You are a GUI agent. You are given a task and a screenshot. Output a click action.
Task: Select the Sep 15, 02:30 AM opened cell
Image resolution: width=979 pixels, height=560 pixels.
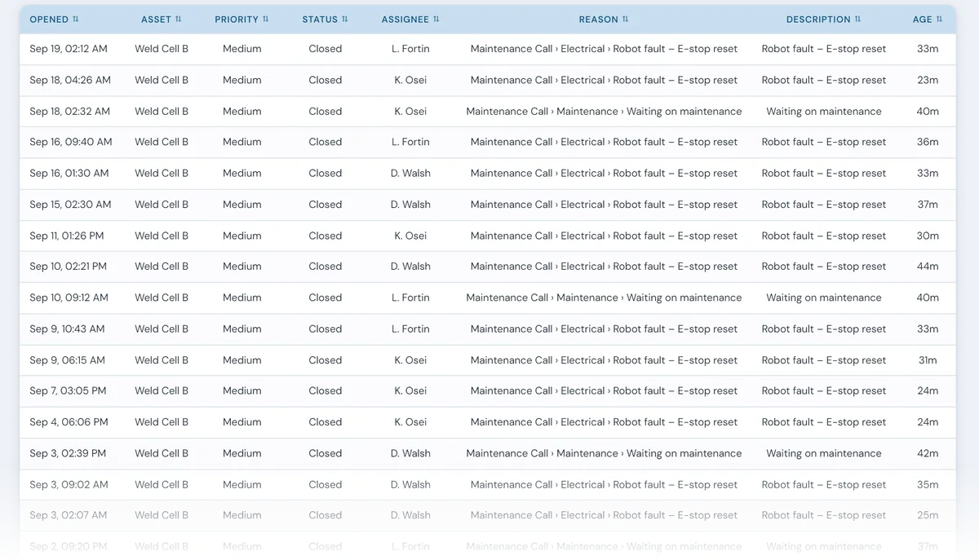(70, 205)
